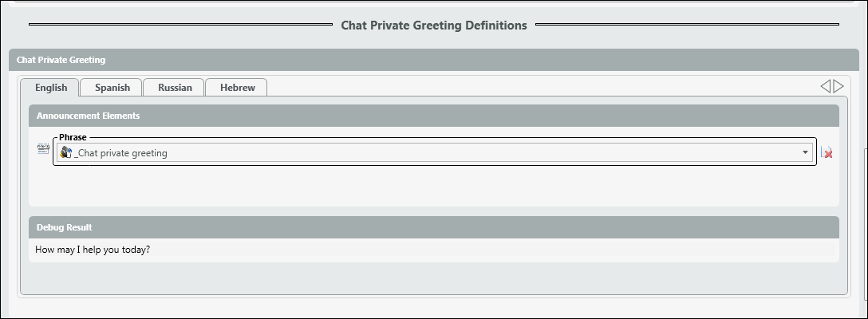Image resolution: width=868 pixels, height=319 pixels.
Task: Click the speaker icon in Phrase field
Action: tap(66, 152)
